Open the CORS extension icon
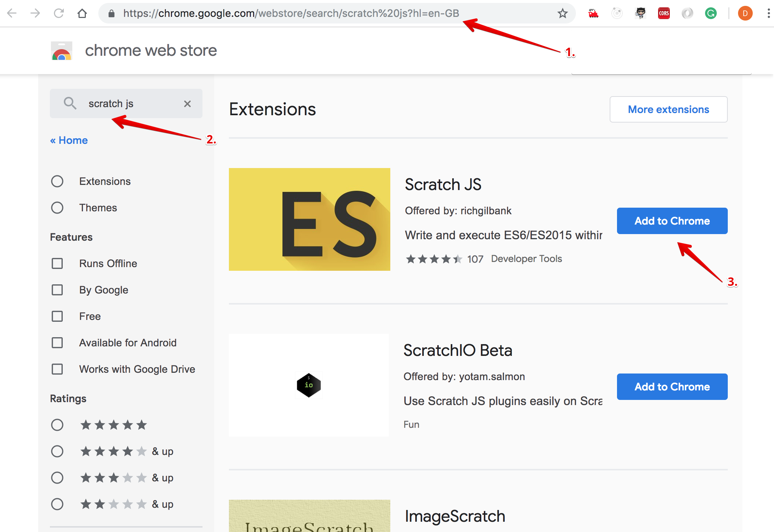The height and width of the screenshot is (532, 774). [664, 14]
